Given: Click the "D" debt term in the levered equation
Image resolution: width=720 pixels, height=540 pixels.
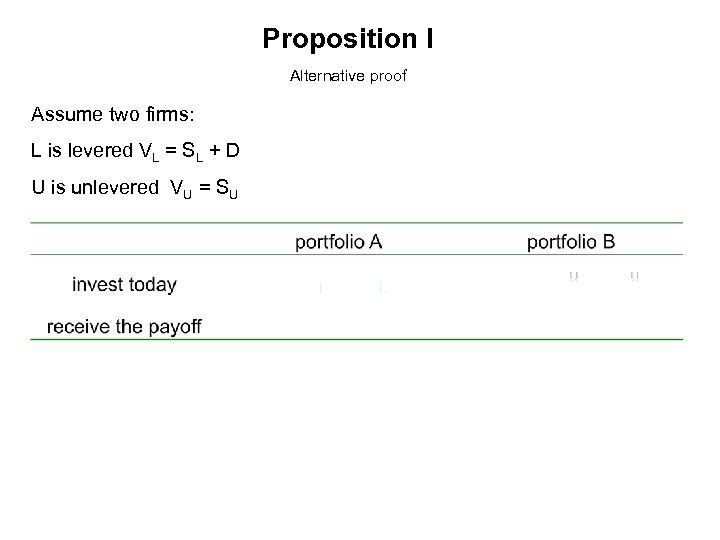Looking at the screenshot, I should click(x=232, y=151).
